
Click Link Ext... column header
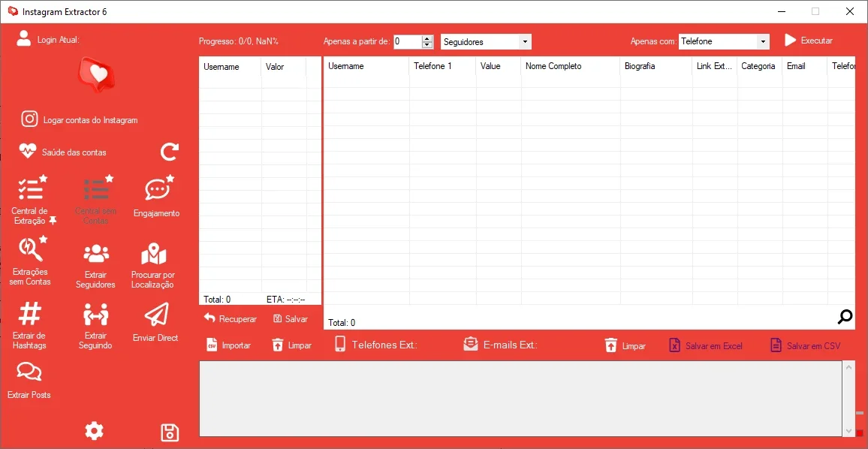(x=715, y=66)
